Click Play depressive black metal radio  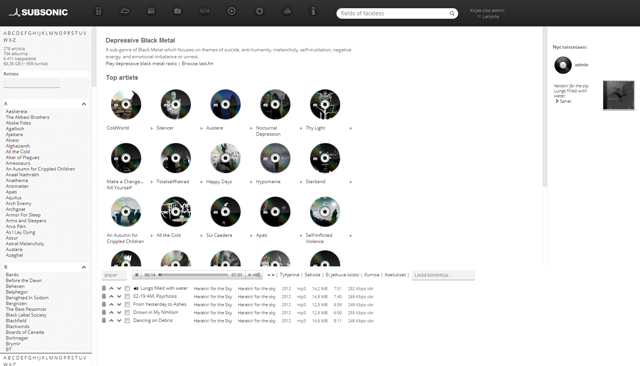pos(141,64)
